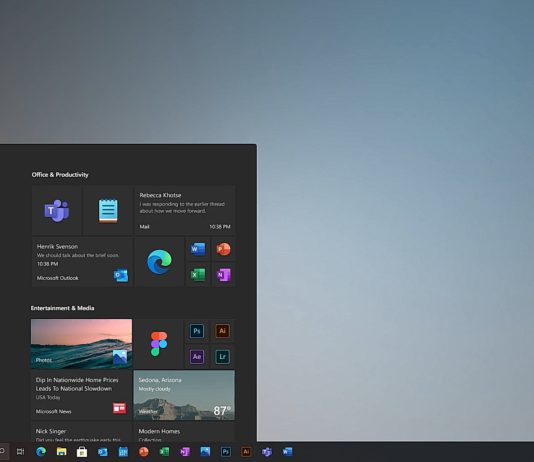The height and width of the screenshot is (462, 534).
Task: Open Microsoft Outlook tile from Henrik Svenson
Action: 82,262
